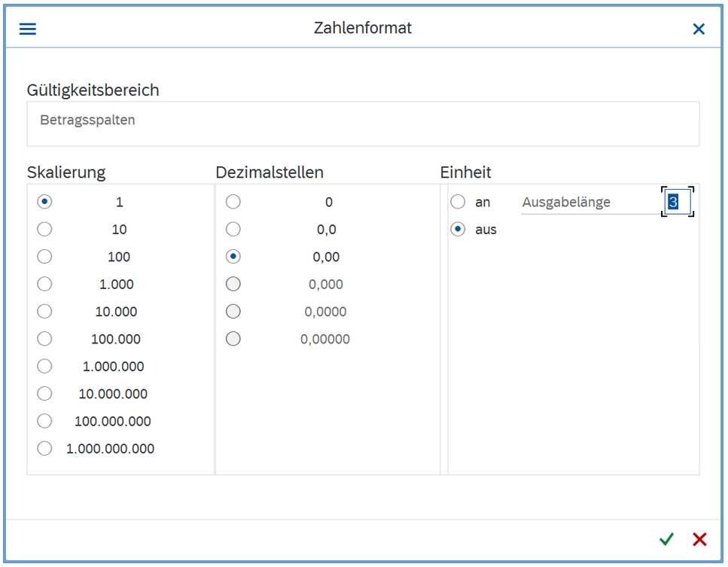This screenshot has width=728, height=567.
Task: Turn unit display off with 'aus'
Action: tap(458, 229)
